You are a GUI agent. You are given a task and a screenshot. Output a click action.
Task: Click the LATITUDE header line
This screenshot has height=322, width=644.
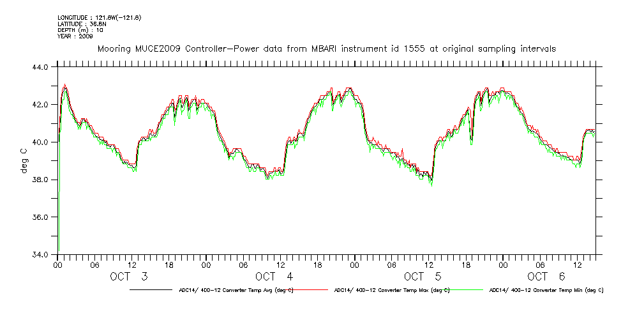[83, 24]
